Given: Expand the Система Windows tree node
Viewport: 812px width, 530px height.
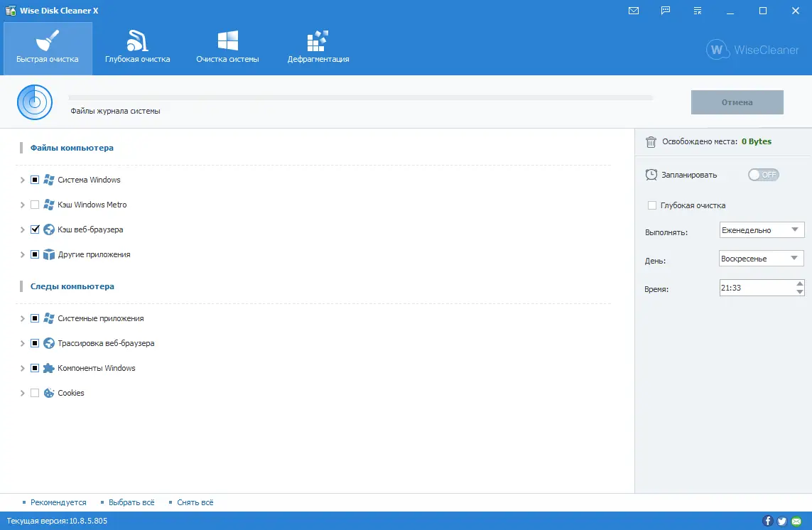Looking at the screenshot, I should click(x=22, y=180).
